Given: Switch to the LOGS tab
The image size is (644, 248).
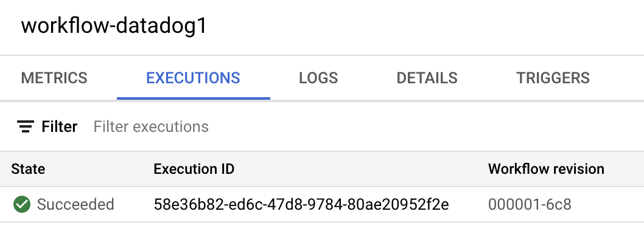Looking at the screenshot, I should (318, 78).
